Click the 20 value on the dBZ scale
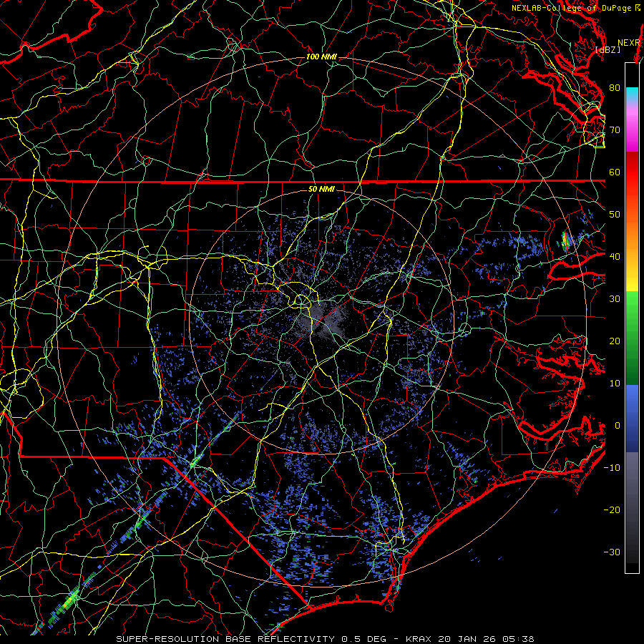This screenshot has height=644, width=644. point(615,341)
